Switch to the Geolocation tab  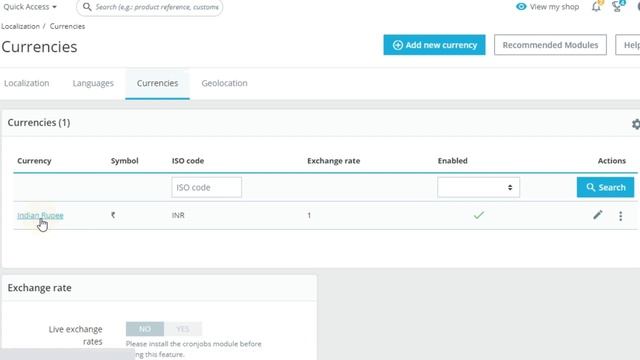(224, 83)
